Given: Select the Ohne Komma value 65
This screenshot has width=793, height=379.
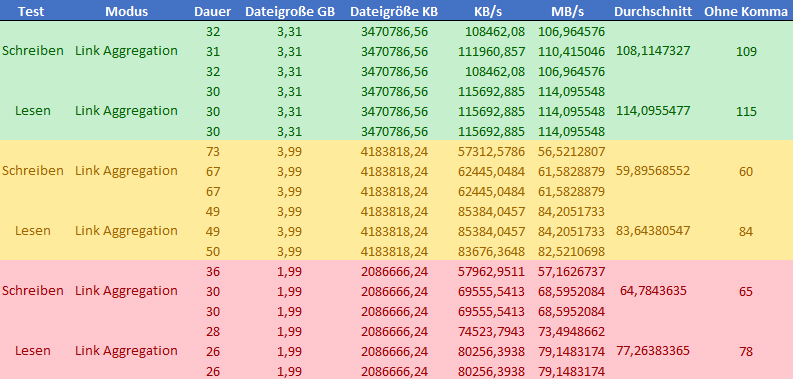Looking at the screenshot, I should (x=746, y=292).
